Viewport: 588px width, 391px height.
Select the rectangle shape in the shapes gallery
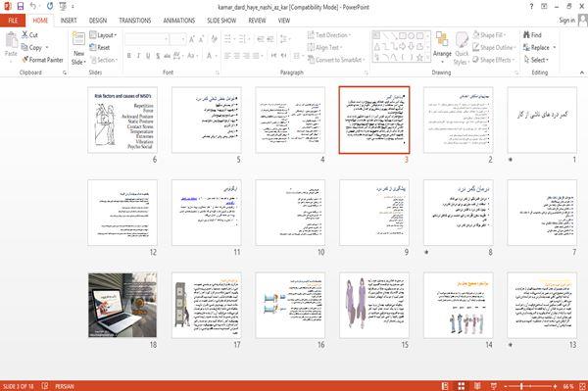(x=403, y=36)
